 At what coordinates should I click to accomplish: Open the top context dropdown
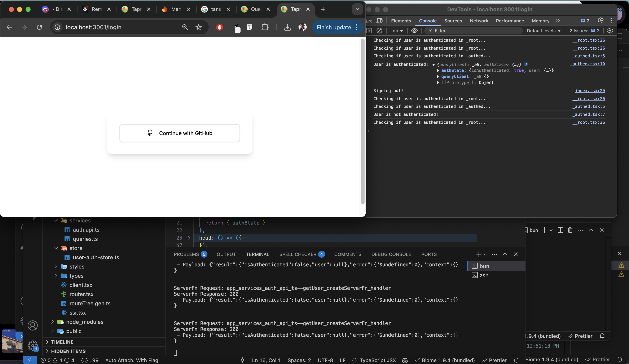point(397,31)
